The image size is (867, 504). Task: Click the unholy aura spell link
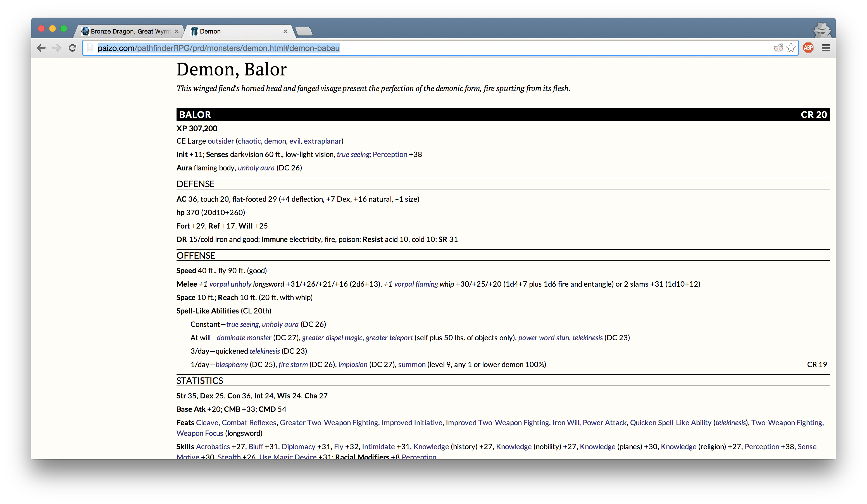pyautogui.click(x=256, y=167)
